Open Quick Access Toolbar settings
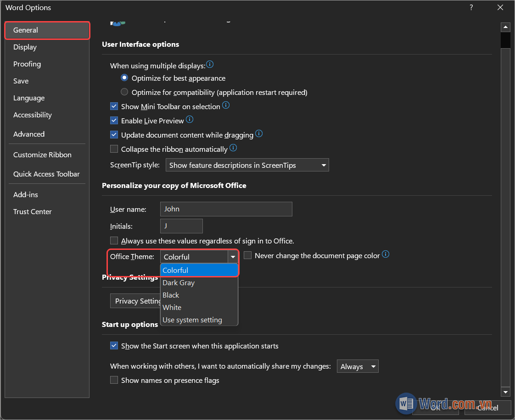This screenshot has width=515, height=420. 47,174
